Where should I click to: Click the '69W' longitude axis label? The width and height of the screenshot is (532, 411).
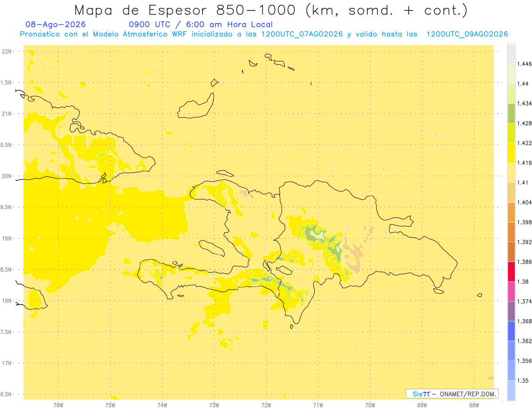[422, 405]
